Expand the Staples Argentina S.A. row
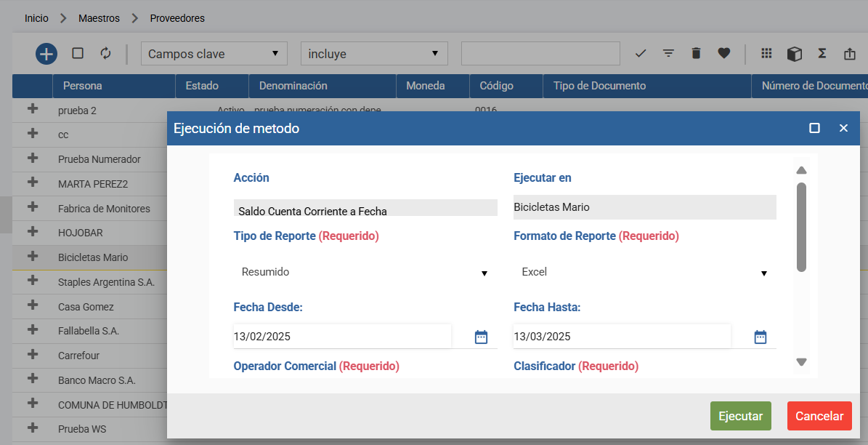The height and width of the screenshot is (445, 868). [x=33, y=281]
